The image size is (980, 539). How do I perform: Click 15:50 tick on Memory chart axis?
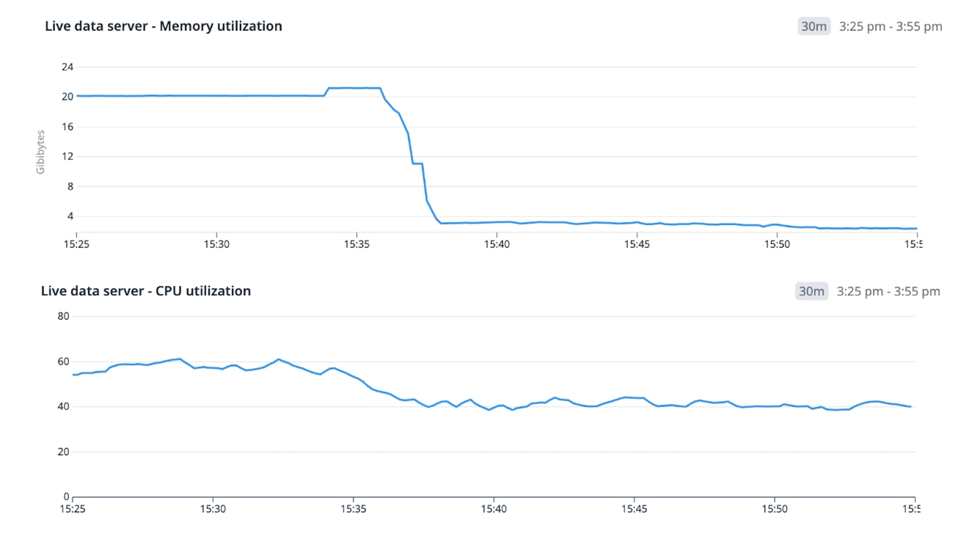777,244
